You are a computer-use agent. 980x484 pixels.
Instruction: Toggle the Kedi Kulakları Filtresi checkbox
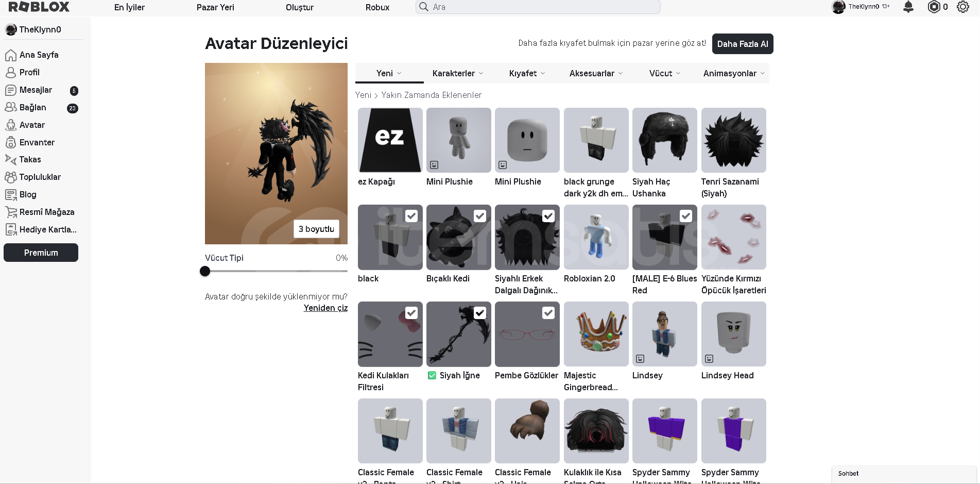point(411,313)
